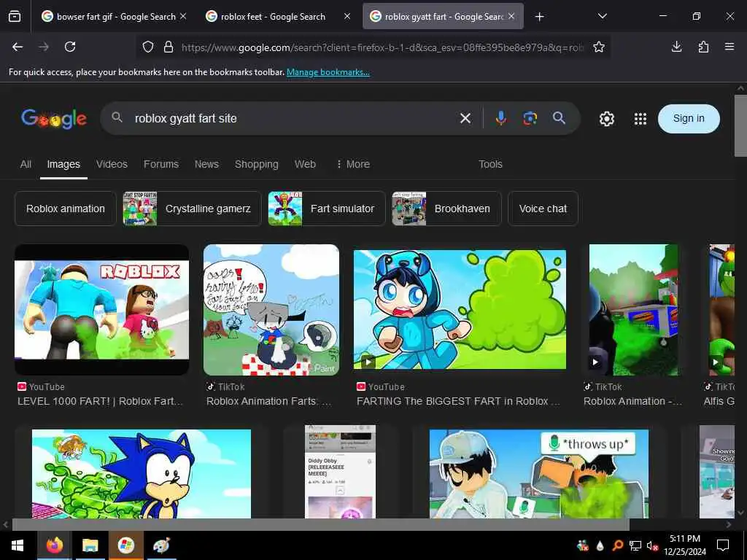
Task: Open tracking protection shield icon
Action: click(x=148, y=47)
